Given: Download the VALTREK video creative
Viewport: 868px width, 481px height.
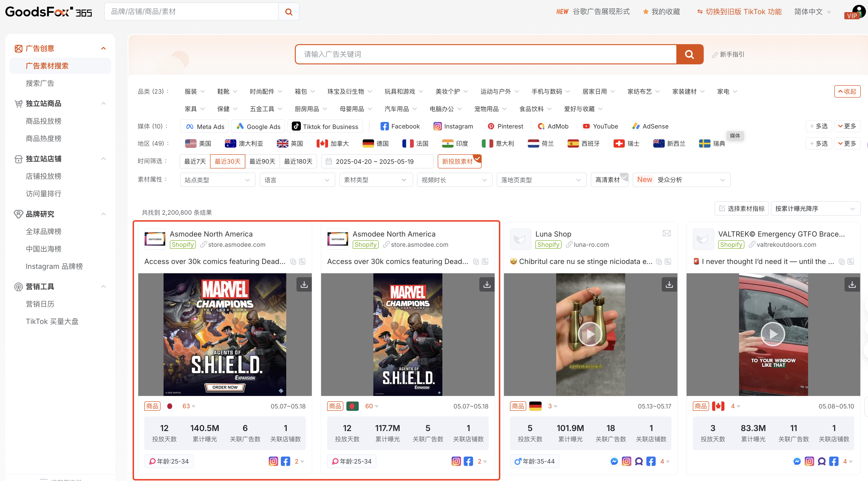Looking at the screenshot, I should tap(852, 284).
